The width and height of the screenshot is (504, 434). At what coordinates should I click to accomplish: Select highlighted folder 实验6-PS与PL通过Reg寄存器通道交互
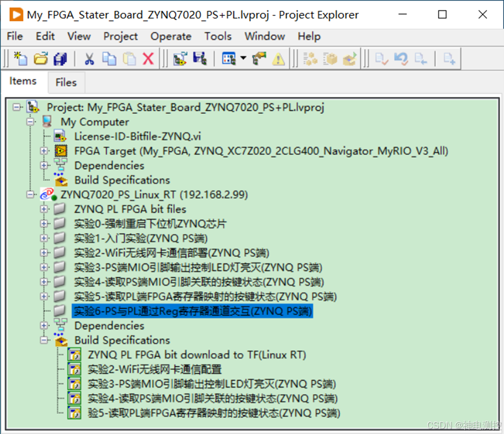tap(193, 311)
